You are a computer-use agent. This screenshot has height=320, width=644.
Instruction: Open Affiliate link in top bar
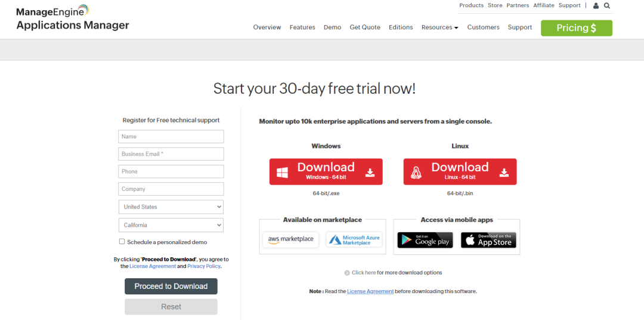click(x=544, y=5)
